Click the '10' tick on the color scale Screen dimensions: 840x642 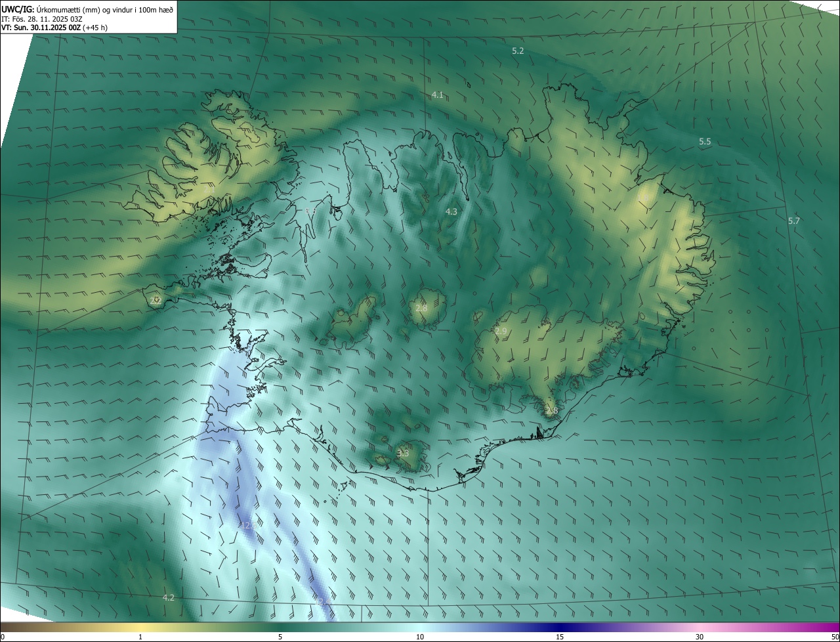pyautogui.click(x=420, y=637)
